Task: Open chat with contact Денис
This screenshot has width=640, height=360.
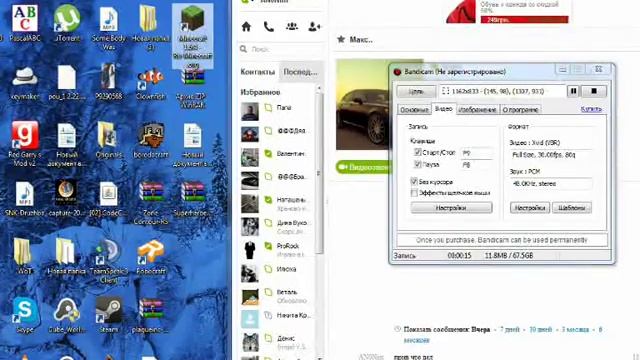Action: 278,341
